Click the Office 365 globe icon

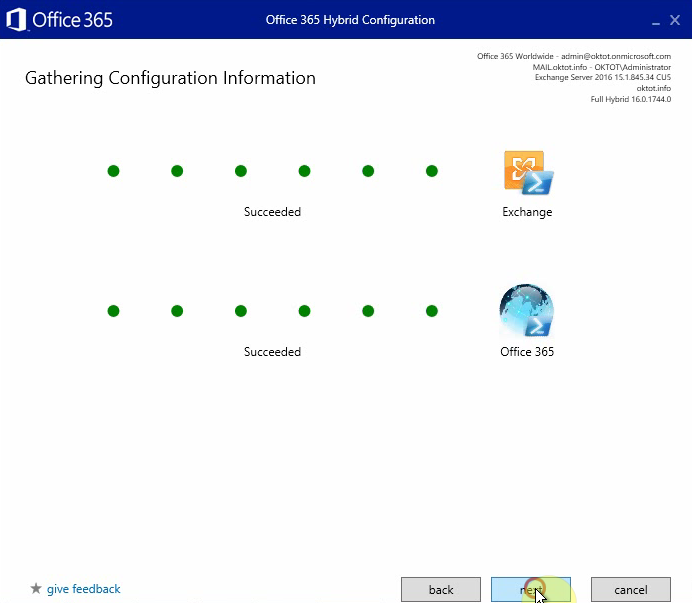click(x=527, y=310)
